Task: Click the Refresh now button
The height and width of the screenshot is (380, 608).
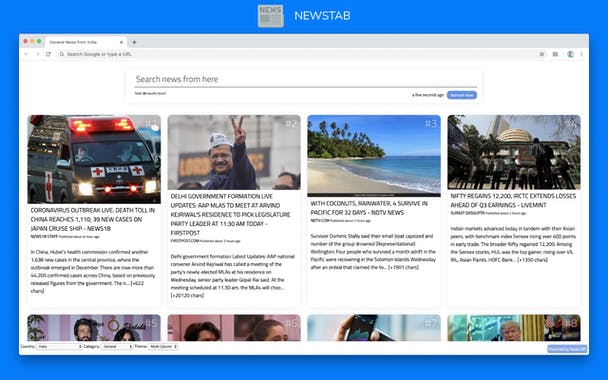Action: pos(461,95)
